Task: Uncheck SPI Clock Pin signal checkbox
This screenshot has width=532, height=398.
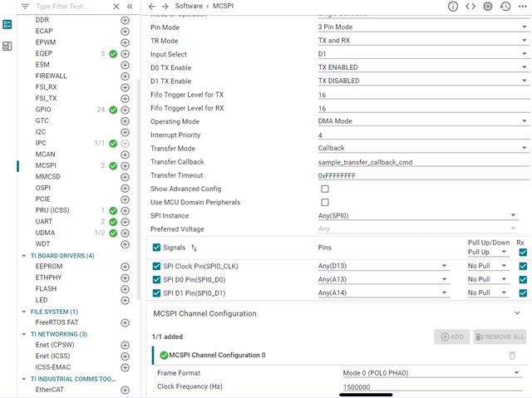Action: 157,266
